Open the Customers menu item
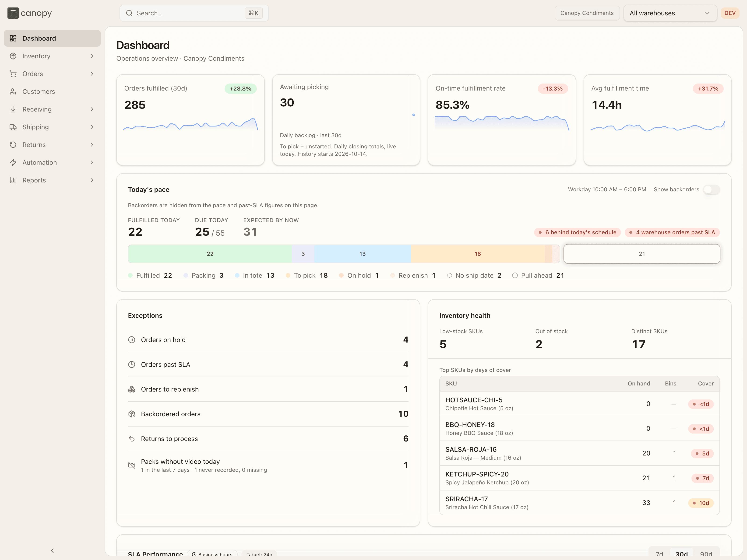The height and width of the screenshot is (560, 747). tap(52, 91)
